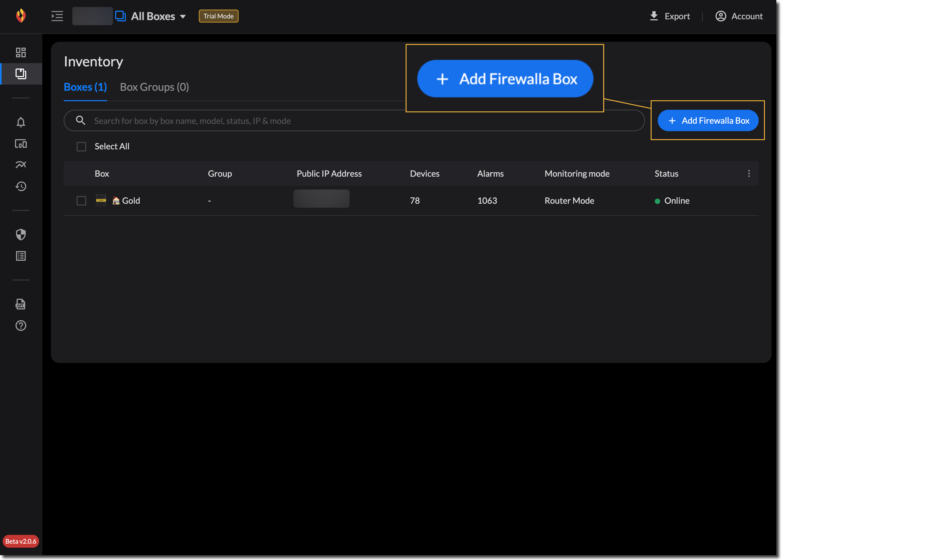Image resolution: width=930 pixels, height=560 pixels.
Task: Open the Flows trend icon in sidebar
Action: pos(21,165)
